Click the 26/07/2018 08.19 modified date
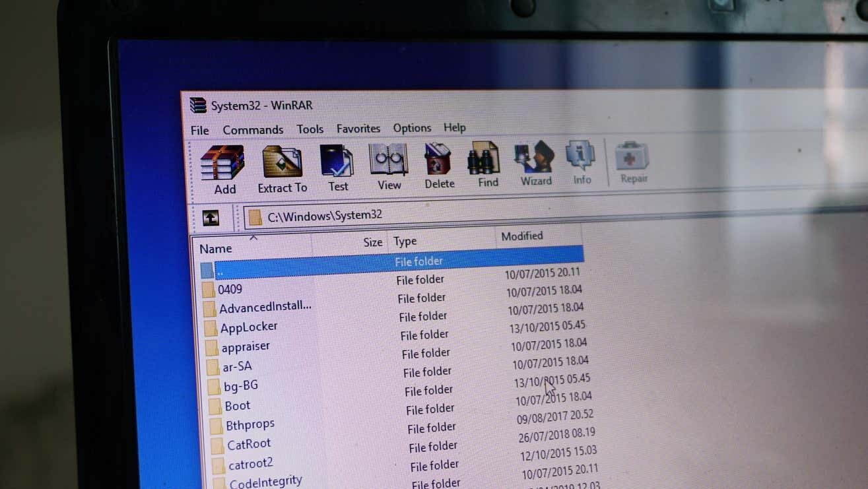Screen dimensions: 868x489 [x=557, y=434]
